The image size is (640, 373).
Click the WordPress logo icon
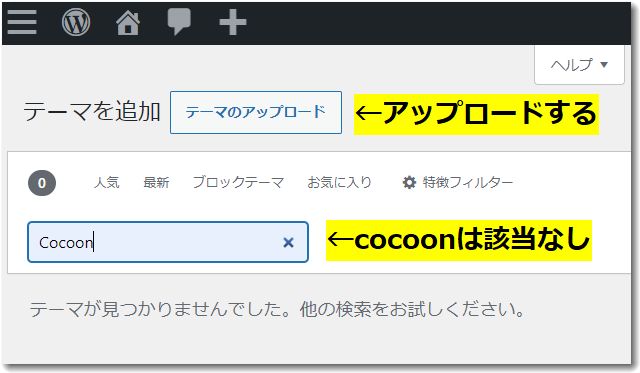pyautogui.click(x=76, y=22)
